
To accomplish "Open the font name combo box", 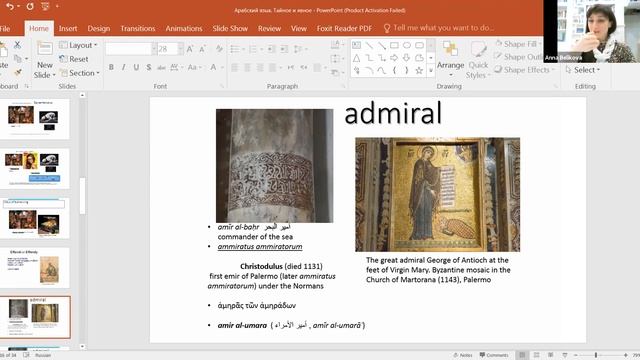I will [131, 49].
